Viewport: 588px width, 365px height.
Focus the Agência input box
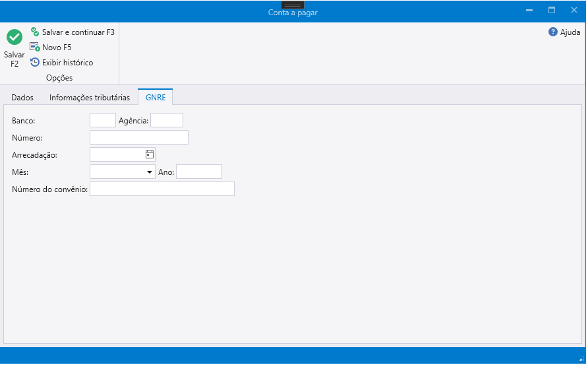[x=167, y=120]
